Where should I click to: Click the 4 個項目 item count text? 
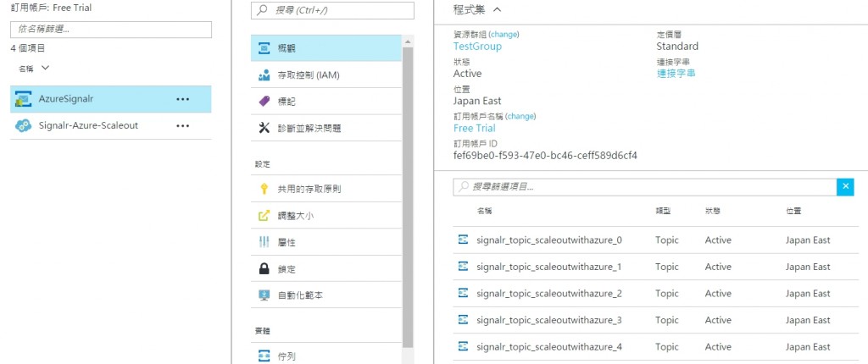coord(28,49)
